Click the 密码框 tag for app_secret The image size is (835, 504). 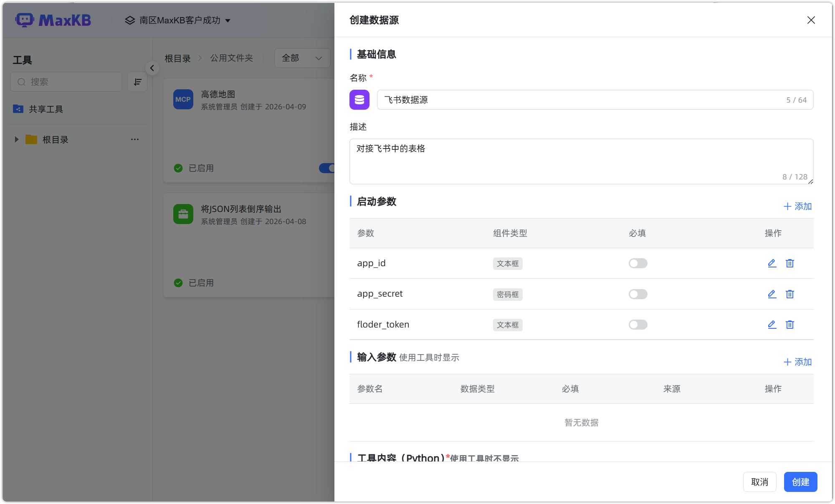[x=508, y=295]
